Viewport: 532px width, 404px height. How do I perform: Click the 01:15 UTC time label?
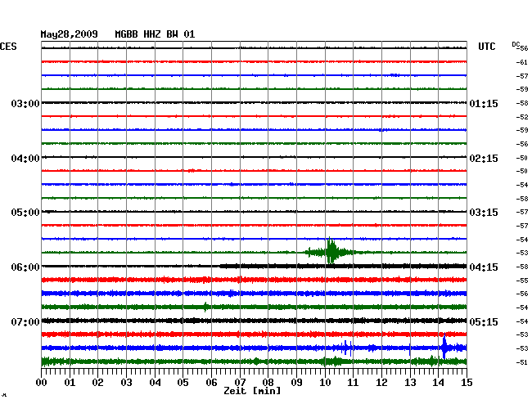pyautogui.click(x=484, y=103)
